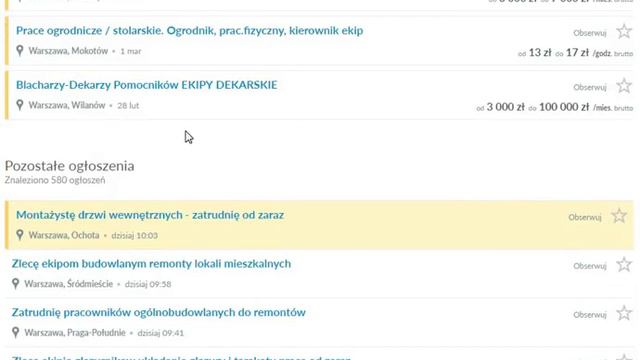This screenshot has width=640, height=360.
Task: Star the Prace ogrodnicze listing as favorite
Action: [624, 31]
